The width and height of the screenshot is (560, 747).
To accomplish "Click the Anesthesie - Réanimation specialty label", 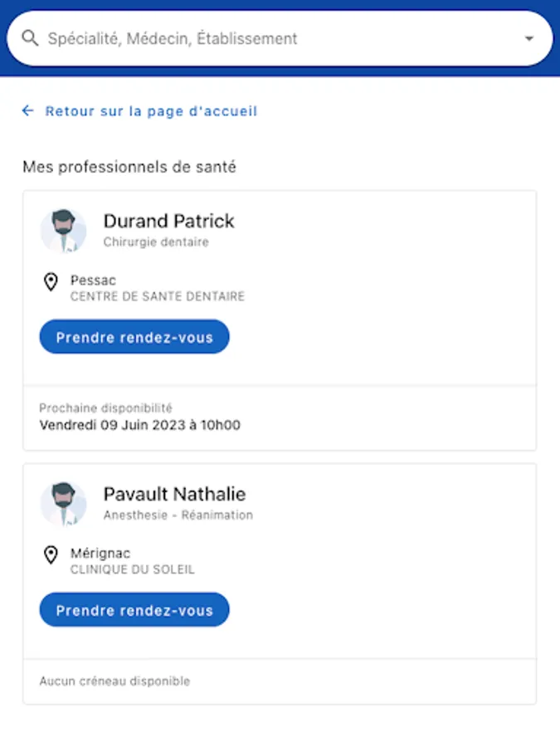I will click(x=178, y=515).
